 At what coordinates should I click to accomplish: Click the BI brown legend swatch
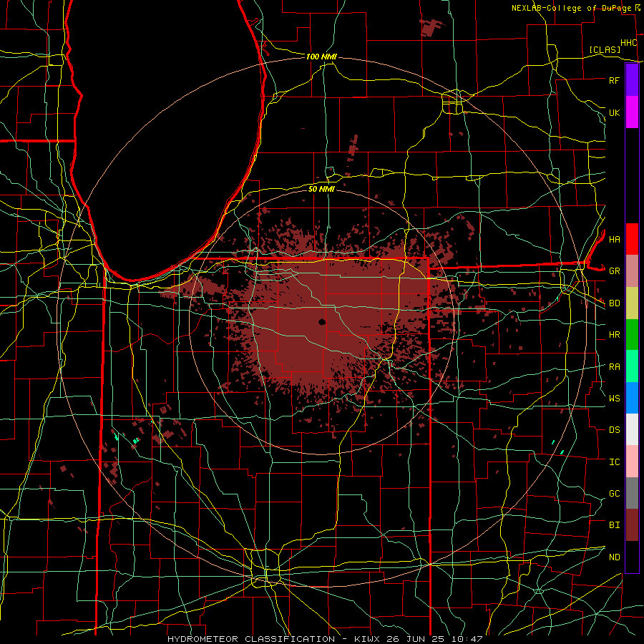[x=632, y=525]
